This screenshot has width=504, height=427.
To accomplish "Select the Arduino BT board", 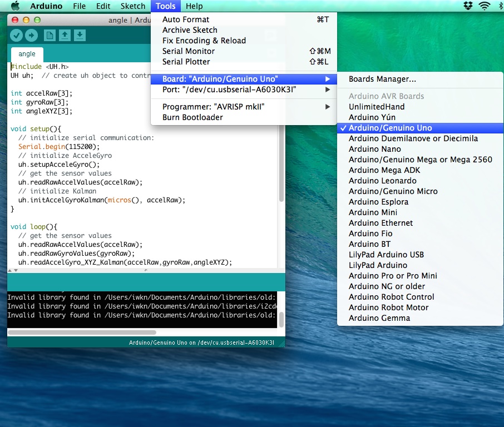I will click(x=420, y=244).
